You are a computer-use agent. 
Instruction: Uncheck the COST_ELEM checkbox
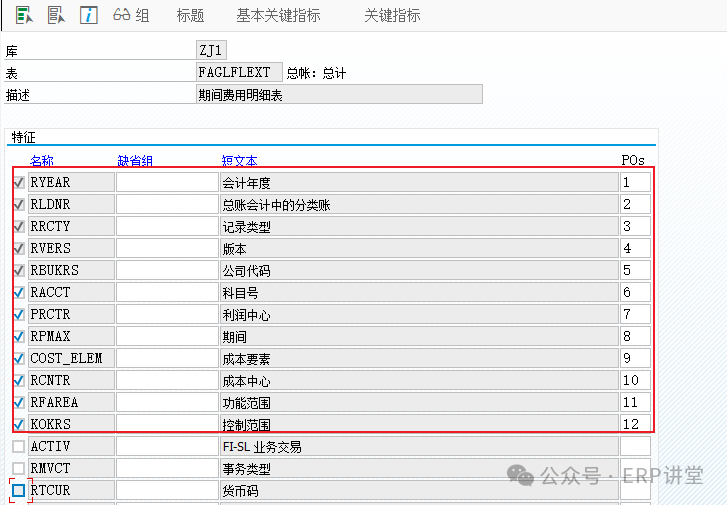click(19, 358)
